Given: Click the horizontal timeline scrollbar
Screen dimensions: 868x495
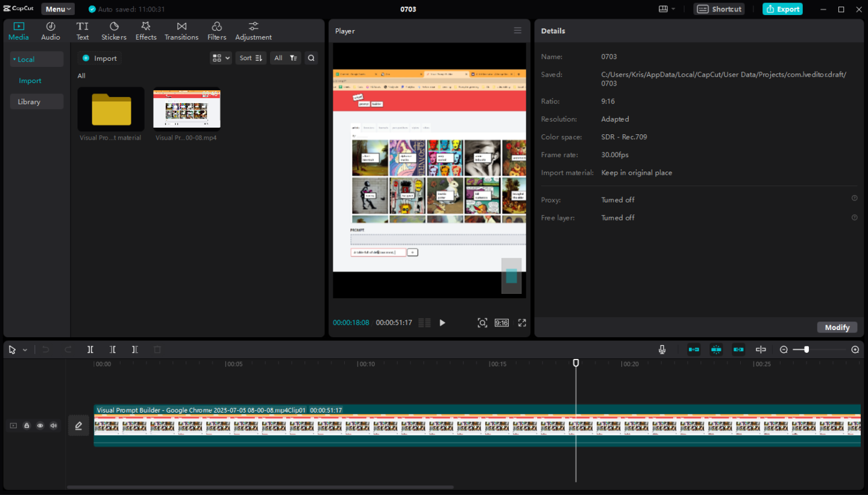Looking at the screenshot, I should click(x=260, y=487).
